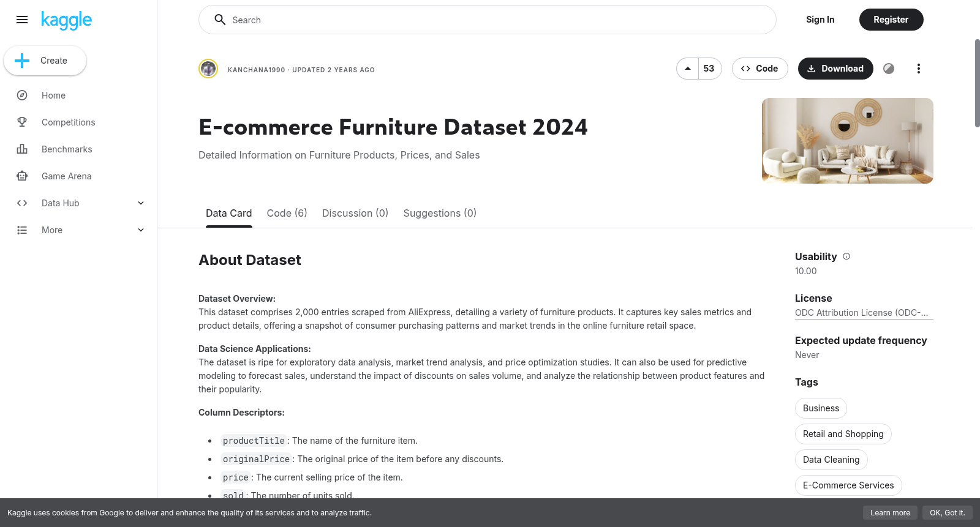Open the hamburger navigation menu

[22, 20]
